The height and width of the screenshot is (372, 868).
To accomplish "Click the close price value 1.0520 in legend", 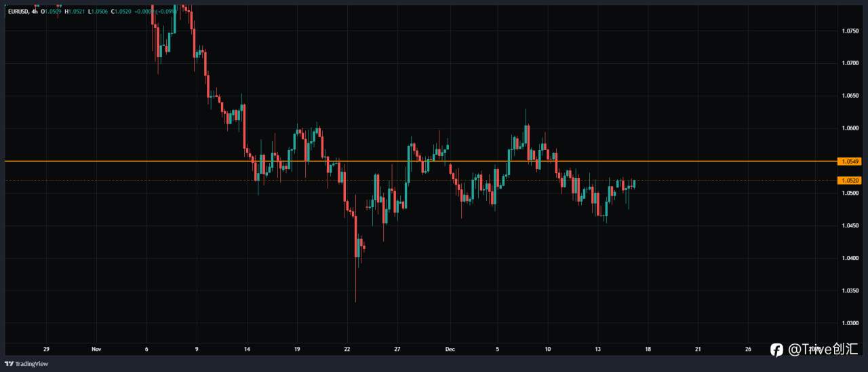I will (123, 12).
